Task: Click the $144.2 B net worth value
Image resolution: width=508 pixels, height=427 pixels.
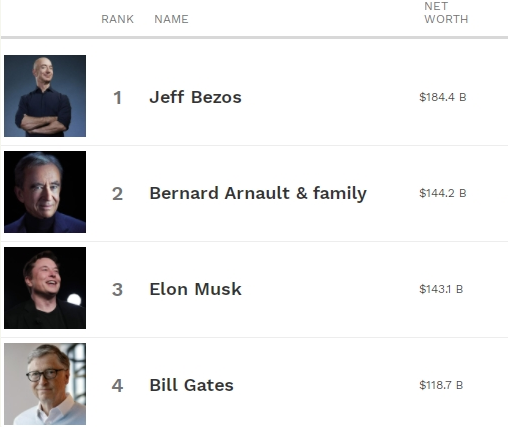Action: [x=443, y=193]
